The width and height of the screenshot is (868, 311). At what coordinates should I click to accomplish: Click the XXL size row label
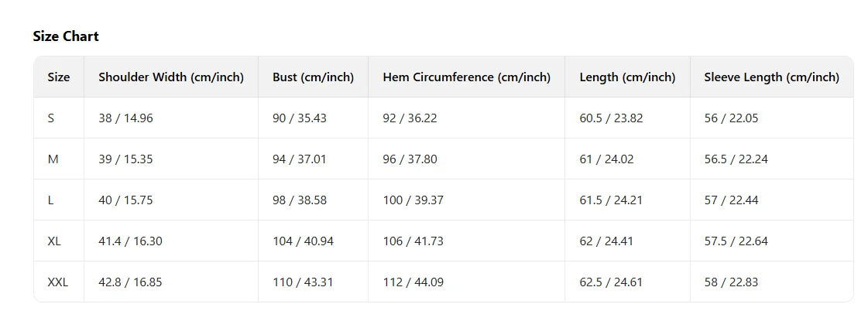pyautogui.click(x=58, y=282)
